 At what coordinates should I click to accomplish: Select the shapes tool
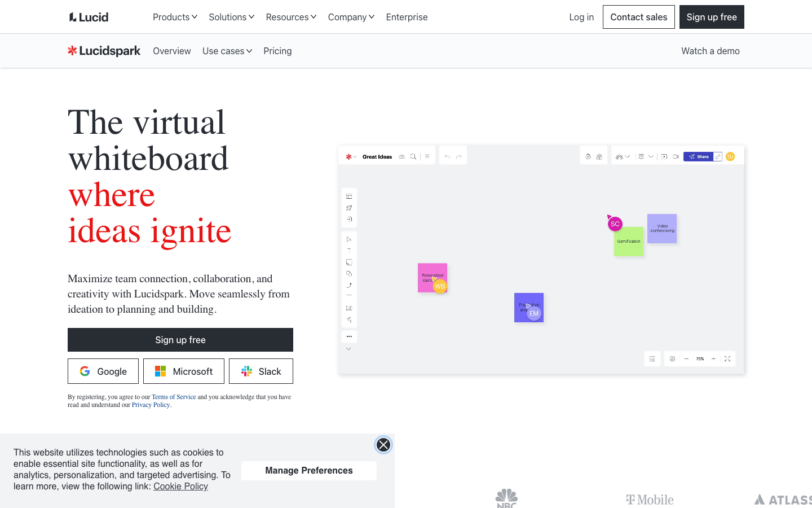click(x=349, y=274)
